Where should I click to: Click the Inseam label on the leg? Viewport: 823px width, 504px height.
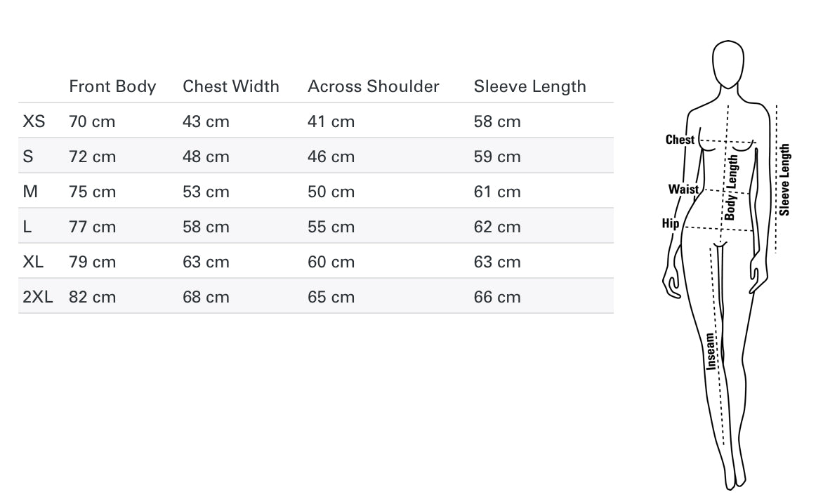click(711, 351)
